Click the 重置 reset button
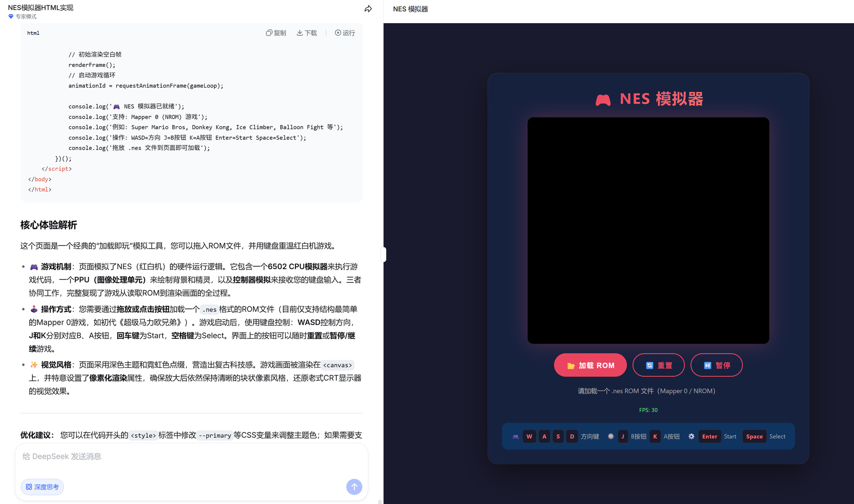Image resolution: width=854 pixels, height=504 pixels. [659, 365]
